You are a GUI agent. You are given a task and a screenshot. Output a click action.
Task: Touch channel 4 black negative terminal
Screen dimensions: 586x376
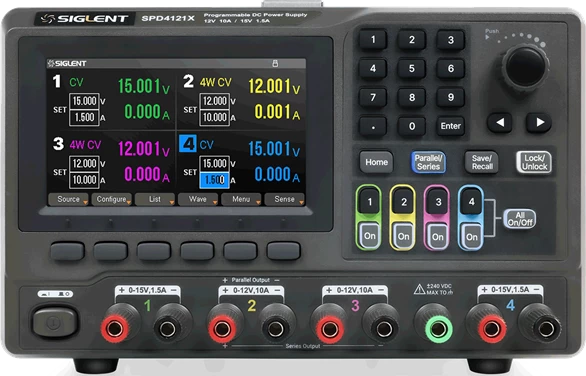click(x=546, y=329)
